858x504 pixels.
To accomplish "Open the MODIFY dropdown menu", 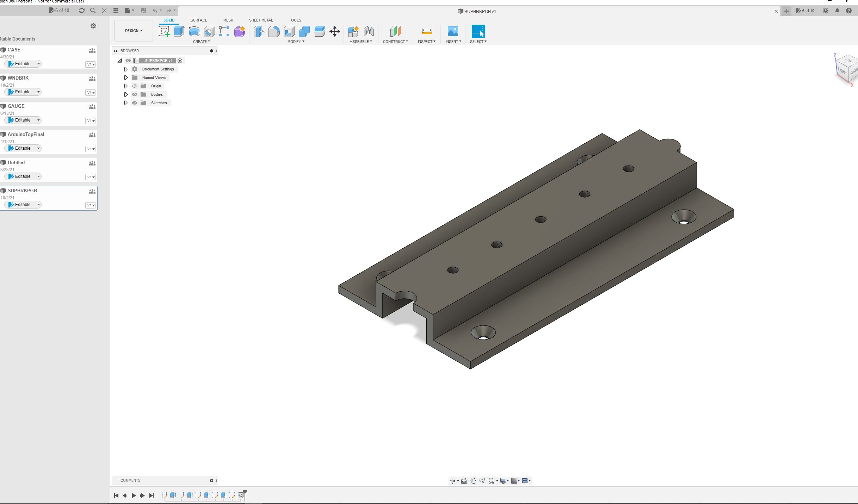I will [x=296, y=42].
